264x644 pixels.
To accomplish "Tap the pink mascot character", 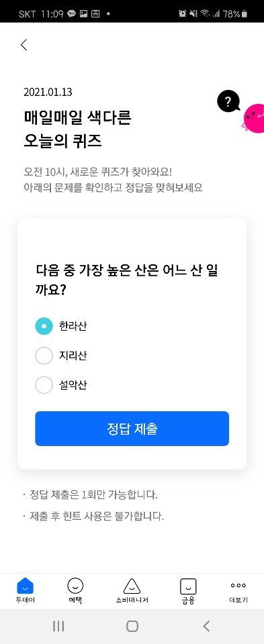I will pos(253,119).
